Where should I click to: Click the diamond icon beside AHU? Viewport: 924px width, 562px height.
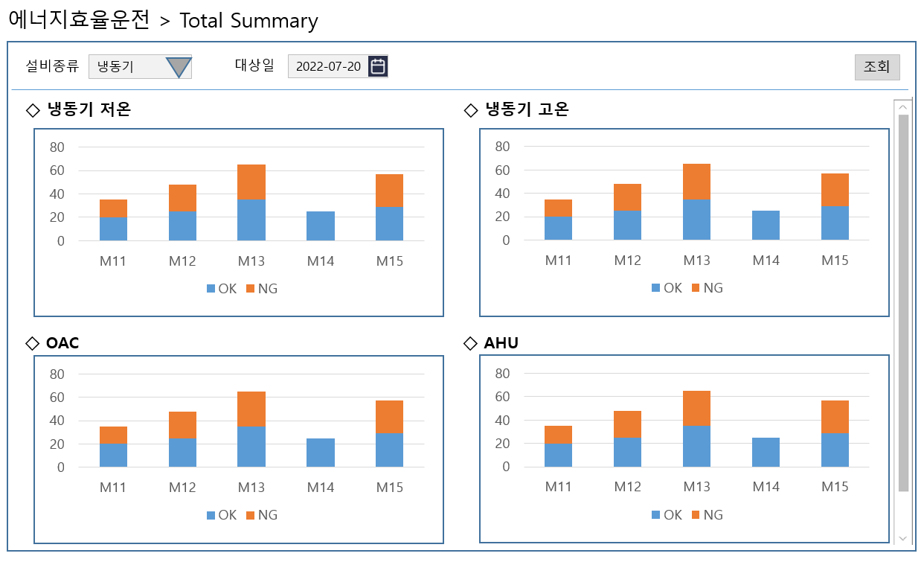tap(470, 343)
